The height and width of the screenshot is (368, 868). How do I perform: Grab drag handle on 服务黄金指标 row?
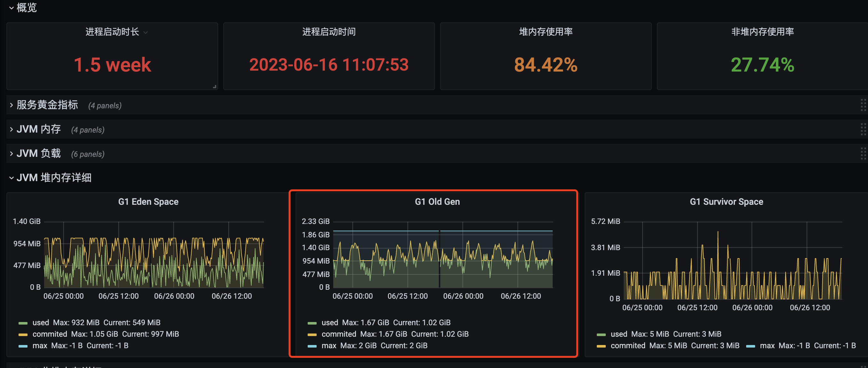(863, 105)
